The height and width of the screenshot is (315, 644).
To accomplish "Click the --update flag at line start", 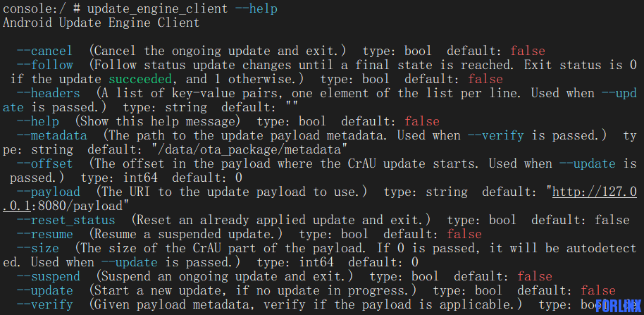I will click(x=45, y=290).
